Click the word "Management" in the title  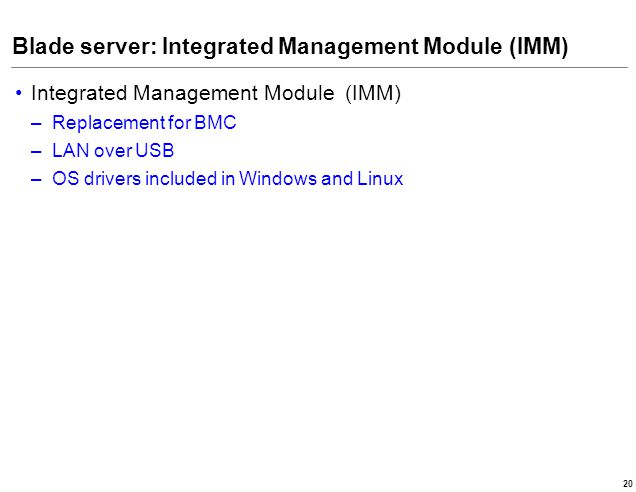click(348, 47)
